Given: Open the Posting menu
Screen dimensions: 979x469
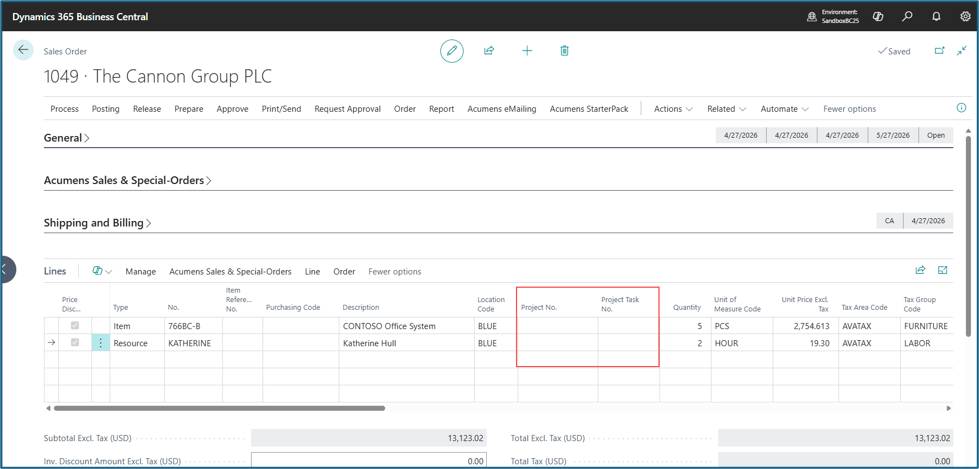Looking at the screenshot, I should coord(106,109).
